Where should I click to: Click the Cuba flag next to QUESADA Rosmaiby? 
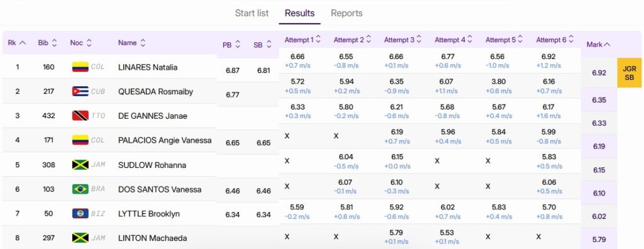point(80,91)
